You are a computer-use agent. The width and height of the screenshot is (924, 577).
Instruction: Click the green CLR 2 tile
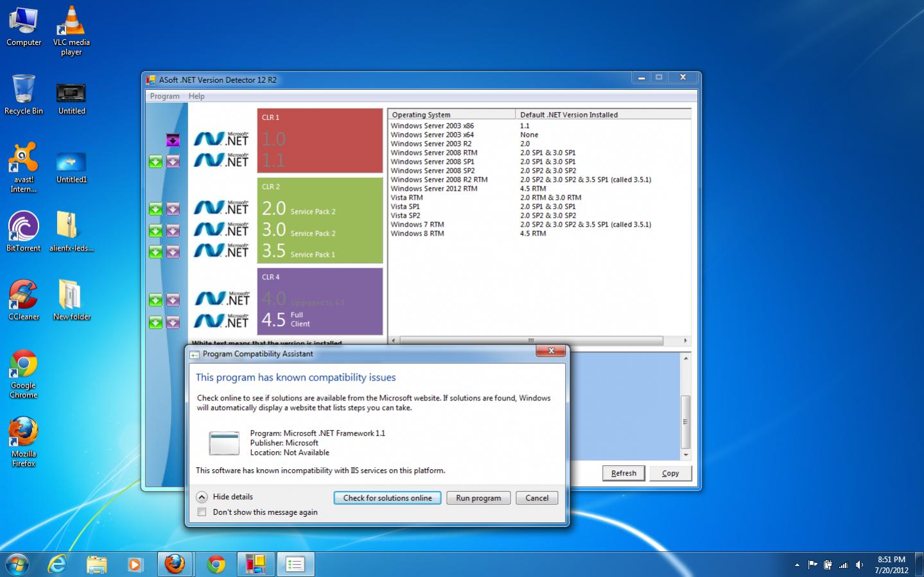point(320,220)
